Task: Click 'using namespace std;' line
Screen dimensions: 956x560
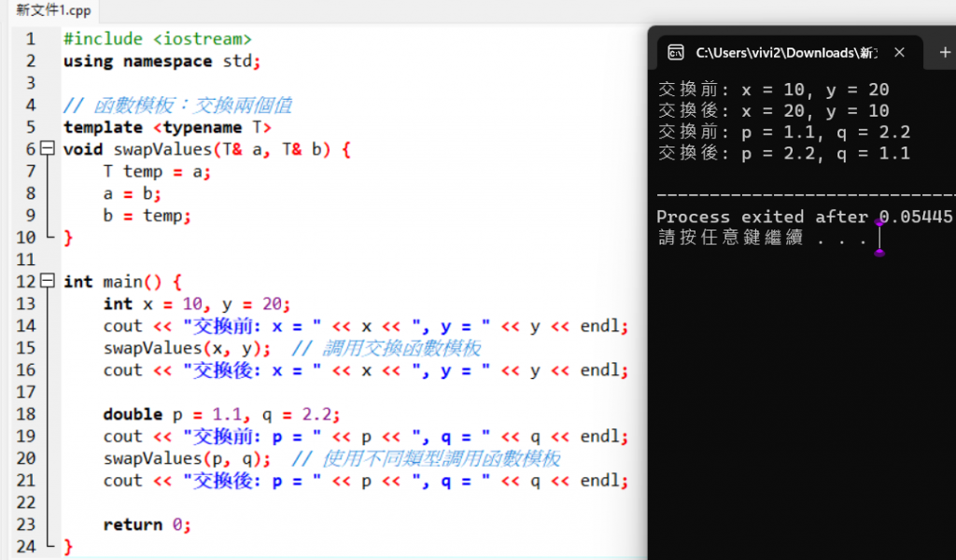Action: (162, 61)
